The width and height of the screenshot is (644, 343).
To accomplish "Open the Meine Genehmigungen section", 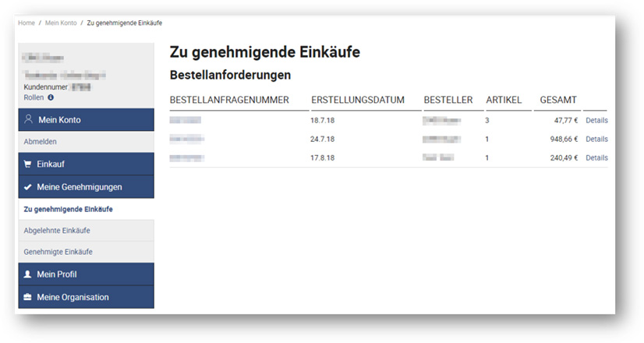I will (x=87, y=187).
